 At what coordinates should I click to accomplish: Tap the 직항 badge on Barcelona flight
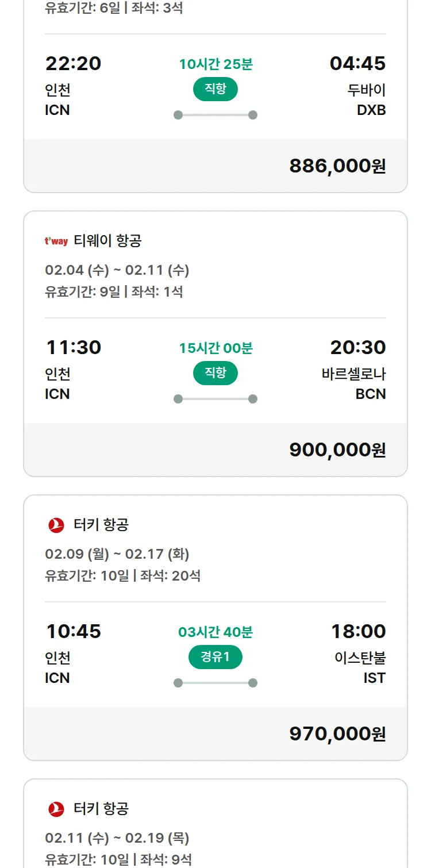coord(215,373)
